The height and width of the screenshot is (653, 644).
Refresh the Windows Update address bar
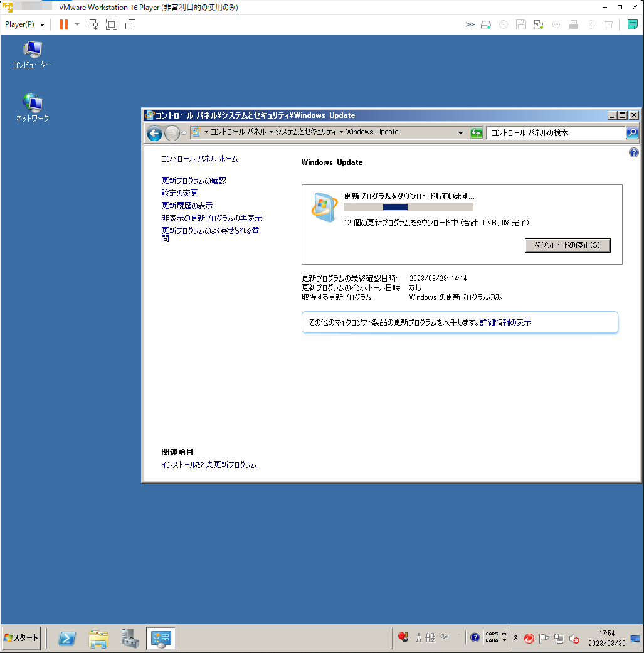(x=476, y=133)
